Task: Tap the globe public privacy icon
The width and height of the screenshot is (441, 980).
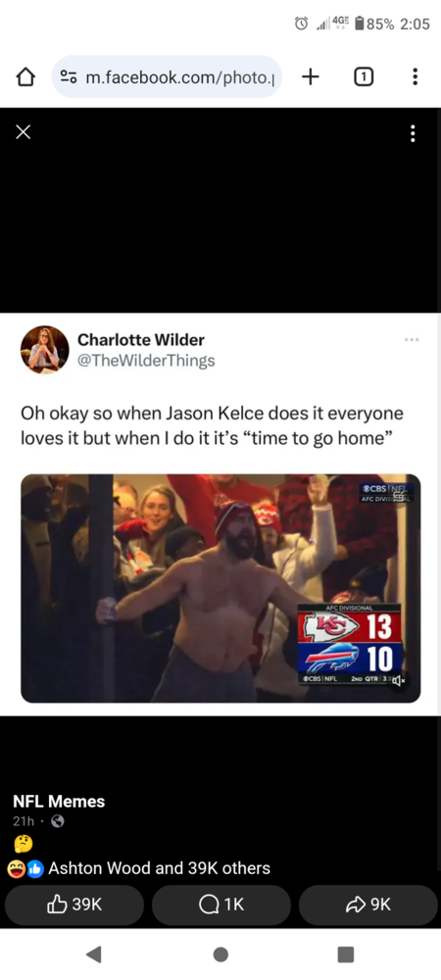Action: (x=58, y=822)
